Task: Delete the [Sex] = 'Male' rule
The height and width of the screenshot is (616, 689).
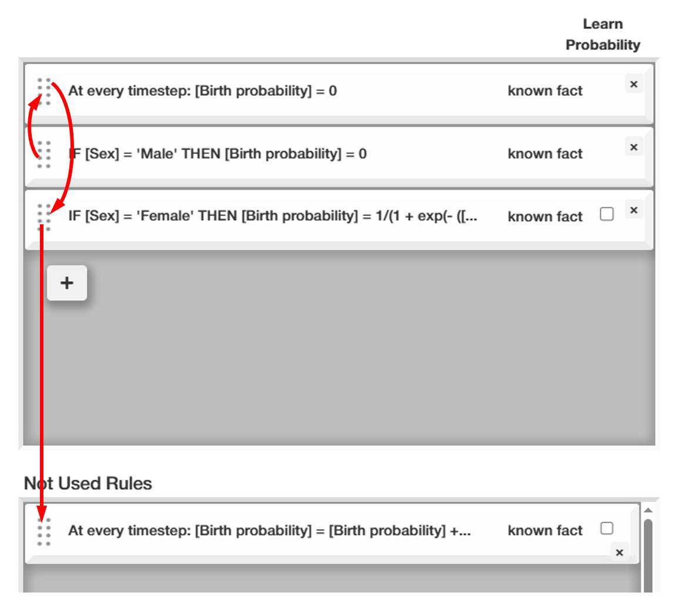Action: point(634,147)
